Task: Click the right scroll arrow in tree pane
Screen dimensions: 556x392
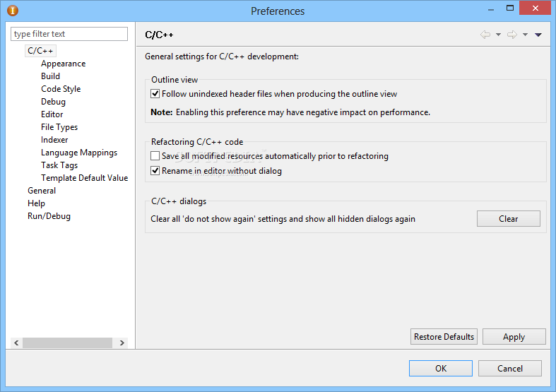Action: (122, 343)
